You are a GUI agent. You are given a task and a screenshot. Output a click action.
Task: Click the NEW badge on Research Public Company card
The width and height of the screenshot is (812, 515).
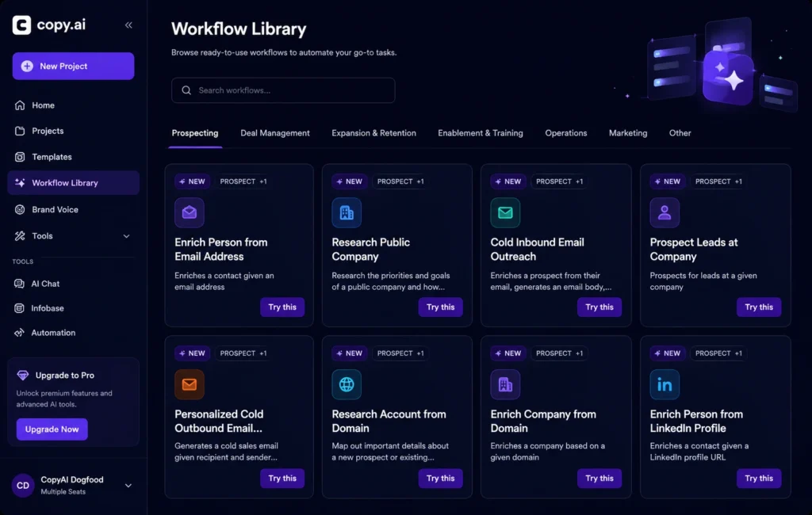(x=350, y=181)
